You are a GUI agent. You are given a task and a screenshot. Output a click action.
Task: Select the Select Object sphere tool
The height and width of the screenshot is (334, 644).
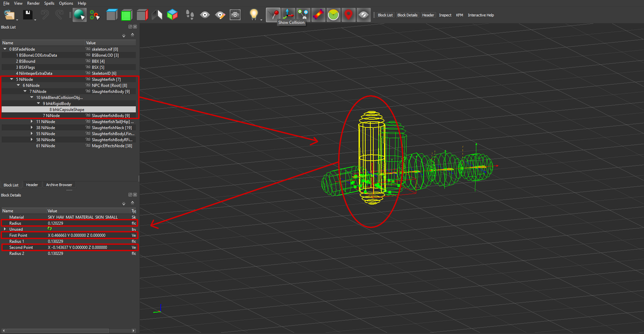tap(79, 15)
